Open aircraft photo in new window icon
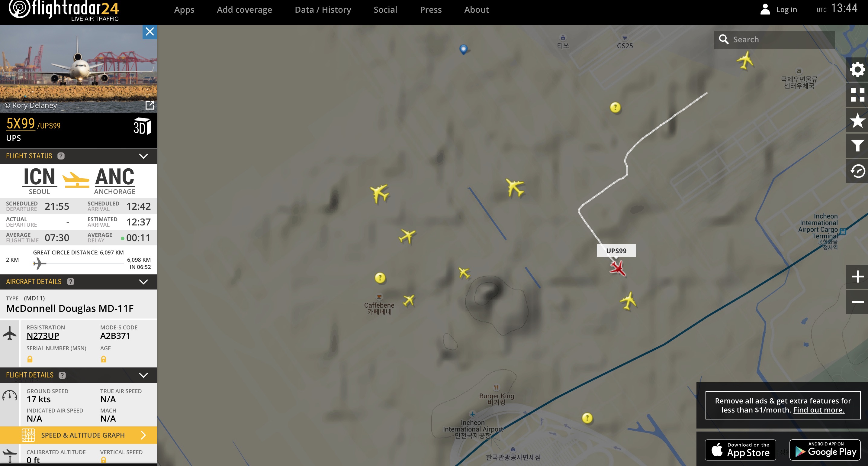Screen dimensions: 868x466 tap(149, 105)
